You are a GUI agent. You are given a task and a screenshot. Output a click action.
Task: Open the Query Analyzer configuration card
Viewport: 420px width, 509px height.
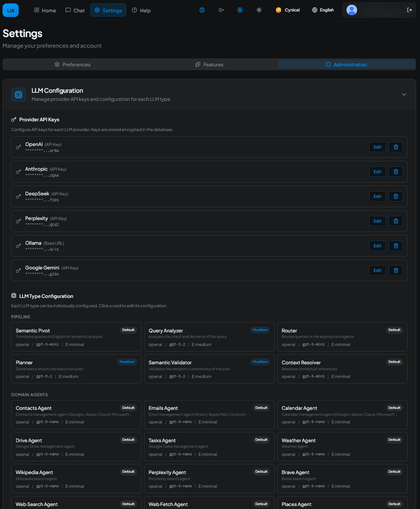click(209, 337)
